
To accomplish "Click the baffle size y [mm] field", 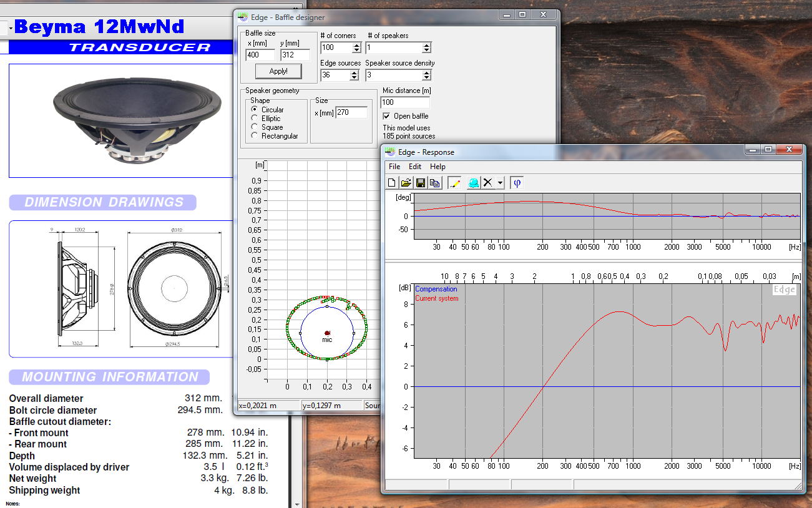I will click(x=295, y=54).
